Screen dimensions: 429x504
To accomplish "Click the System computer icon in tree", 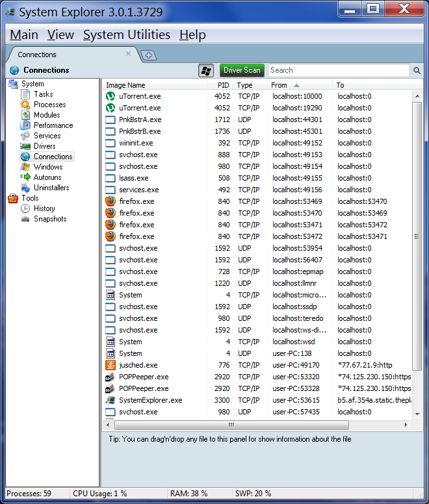I will point(13,84).
